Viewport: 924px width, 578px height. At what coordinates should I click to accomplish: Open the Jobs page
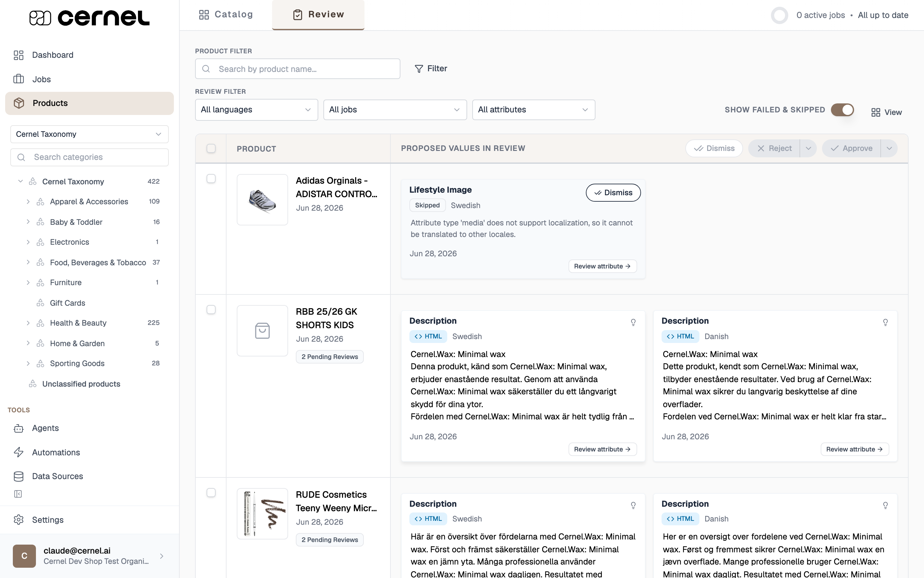[x=41, y=79]
